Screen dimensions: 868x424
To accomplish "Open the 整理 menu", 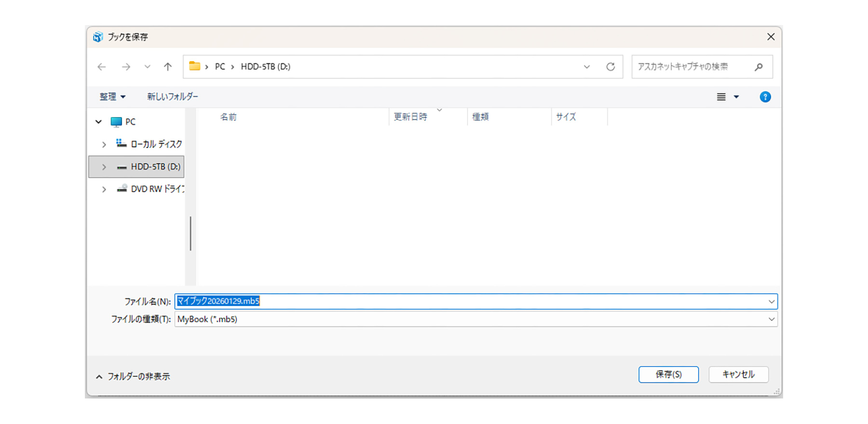I will click(x=112, y=97).
